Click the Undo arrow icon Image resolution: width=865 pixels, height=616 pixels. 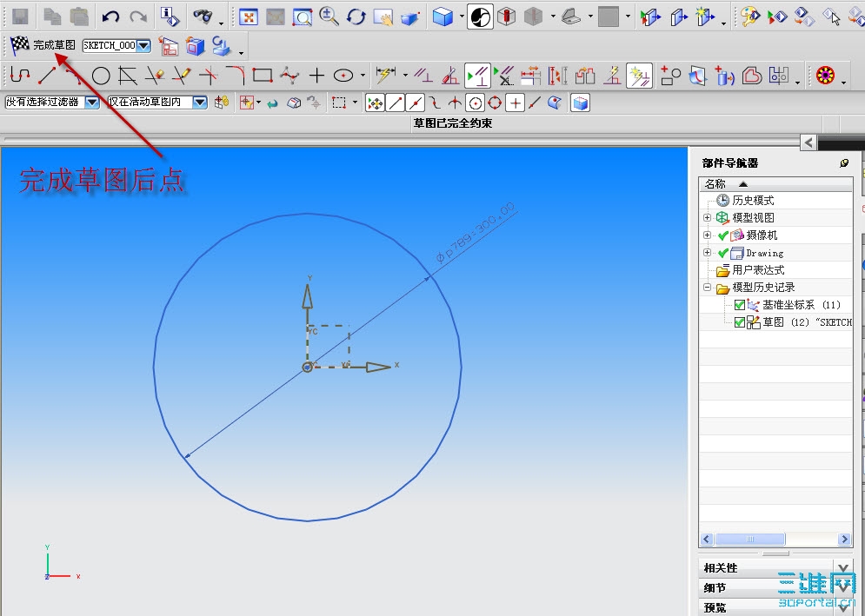pos(111,17)
